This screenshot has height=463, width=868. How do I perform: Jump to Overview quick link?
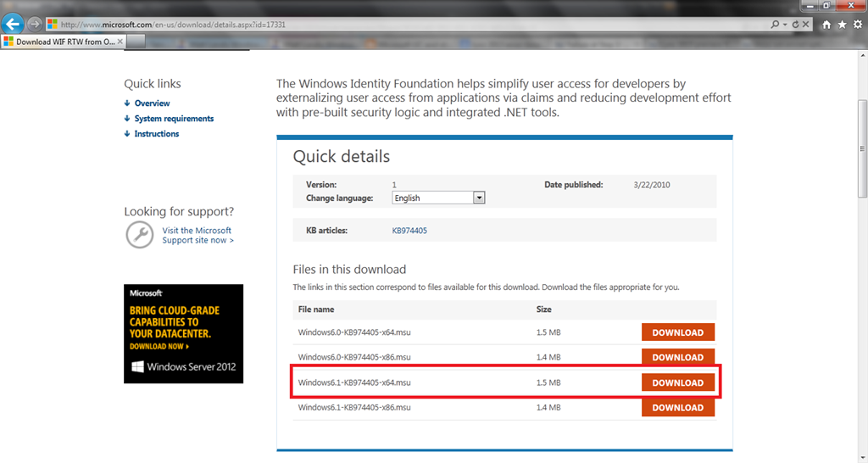point(152,103)
